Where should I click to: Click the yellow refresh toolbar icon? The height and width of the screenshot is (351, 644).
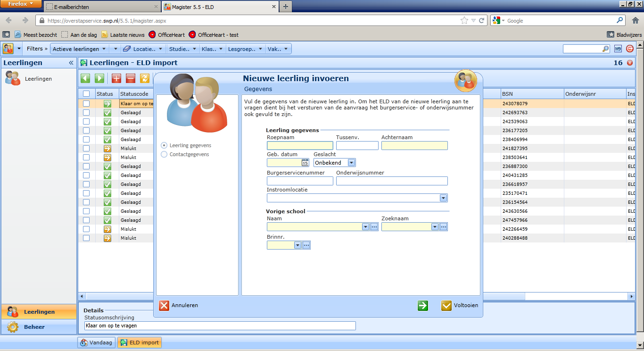(145, 78)
